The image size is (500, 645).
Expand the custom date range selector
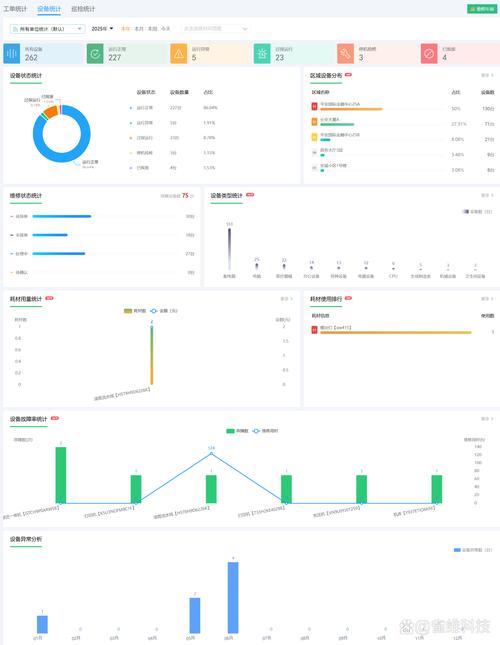click(215, 29)
